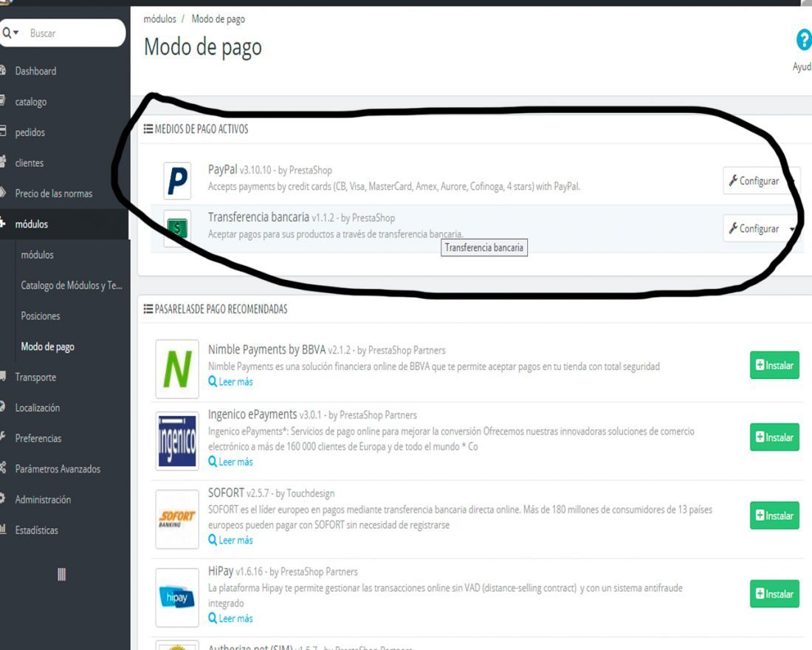Open the Localización menu
This screenshot has width=812, height=650.
(x=38, y=408)
